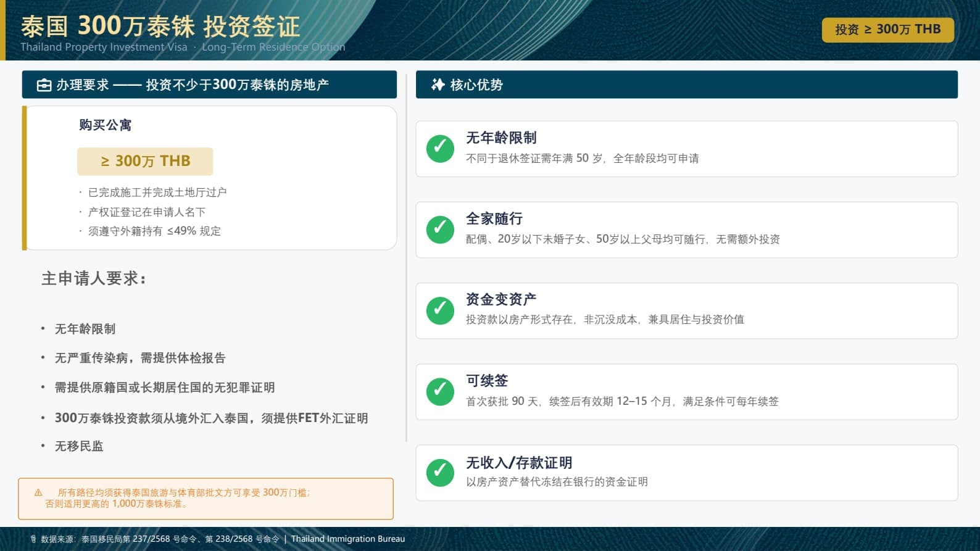980x551 pixels.
Task: Select the line 产权证登记在申请人名下
Action: 147,212
